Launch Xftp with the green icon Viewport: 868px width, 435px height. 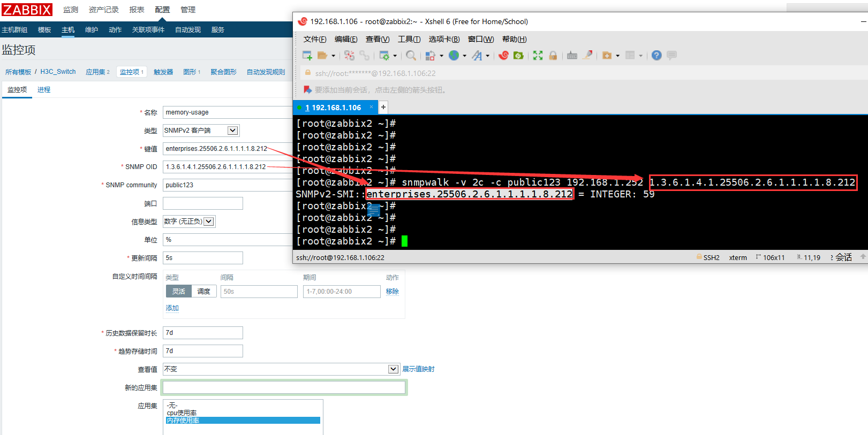pyautogui.click(x=518, y=55)
